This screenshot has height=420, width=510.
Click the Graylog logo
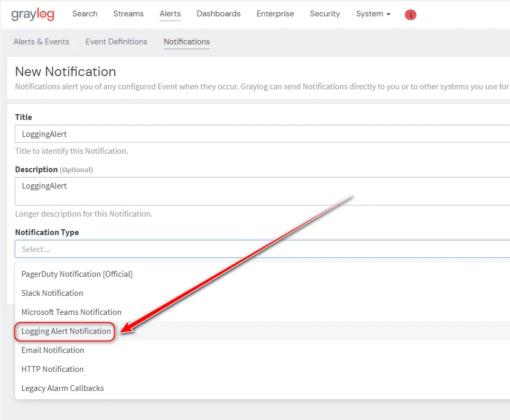tap(33, 14)
